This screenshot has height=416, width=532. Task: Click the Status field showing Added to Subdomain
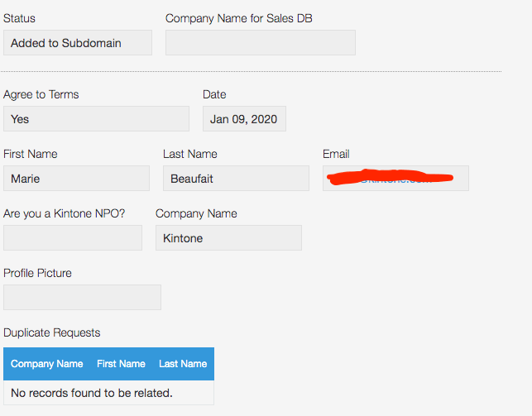point(77,43)
